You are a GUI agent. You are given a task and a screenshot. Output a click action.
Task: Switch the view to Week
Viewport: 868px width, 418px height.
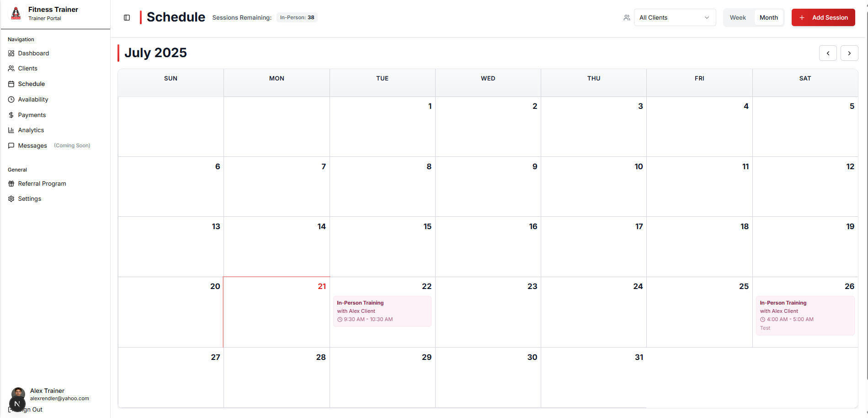[x=738, y=17]
